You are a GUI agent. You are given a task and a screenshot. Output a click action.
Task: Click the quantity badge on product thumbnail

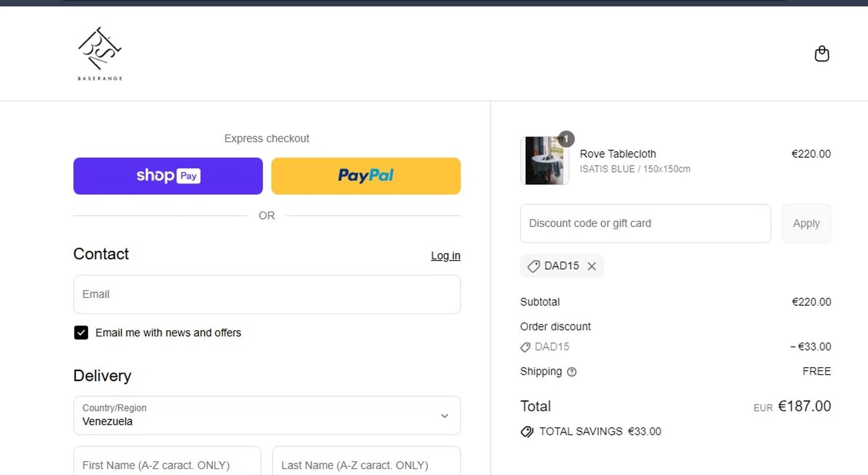(566, 139)
